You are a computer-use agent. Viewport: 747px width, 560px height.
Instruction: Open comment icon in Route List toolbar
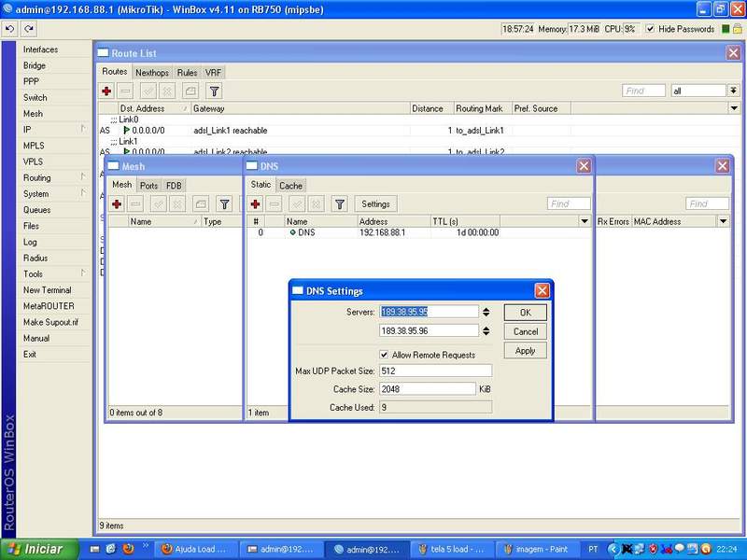[x=190, y=91]
